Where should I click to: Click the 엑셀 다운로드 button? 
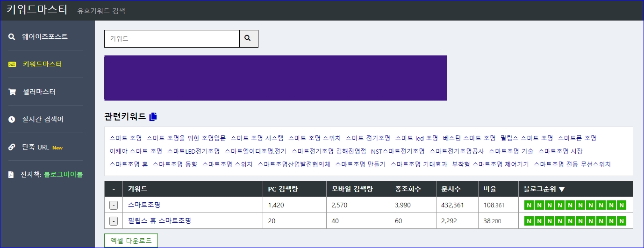tap(131, 241)
